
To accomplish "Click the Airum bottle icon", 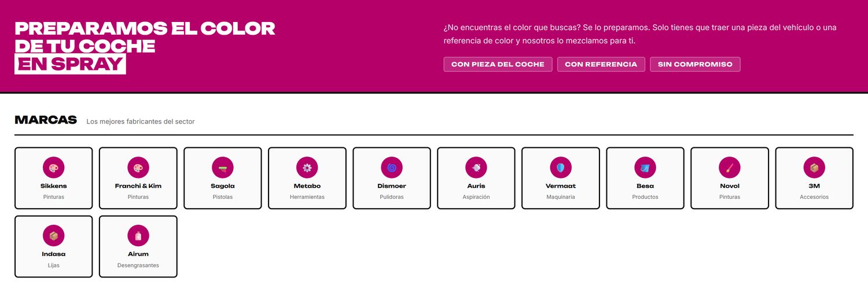I will click(138, 236).
